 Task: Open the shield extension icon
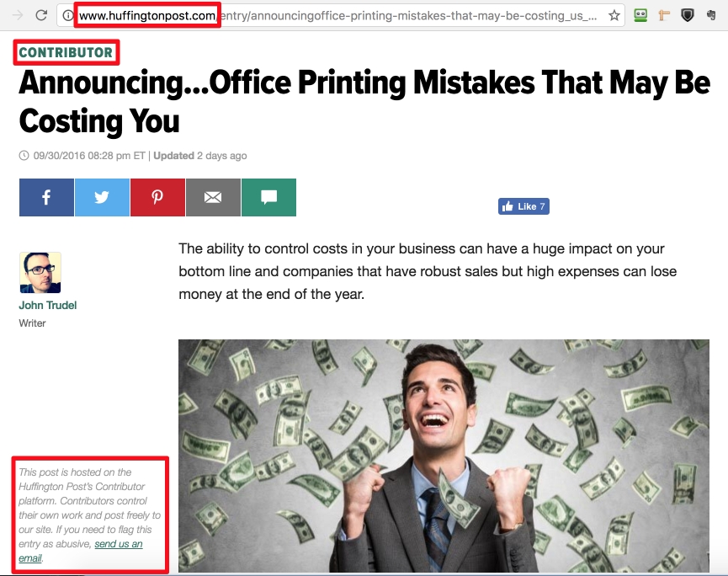coord(687,15)
